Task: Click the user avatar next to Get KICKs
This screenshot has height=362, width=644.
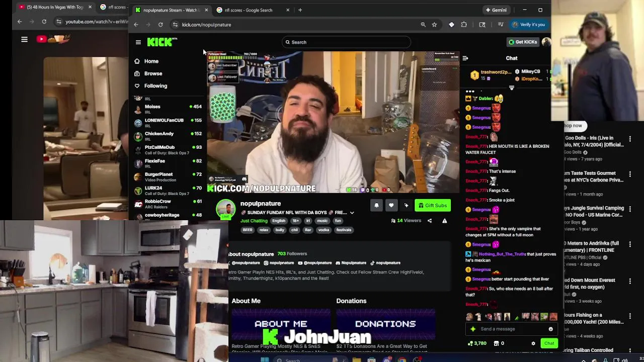Action: 546,42
